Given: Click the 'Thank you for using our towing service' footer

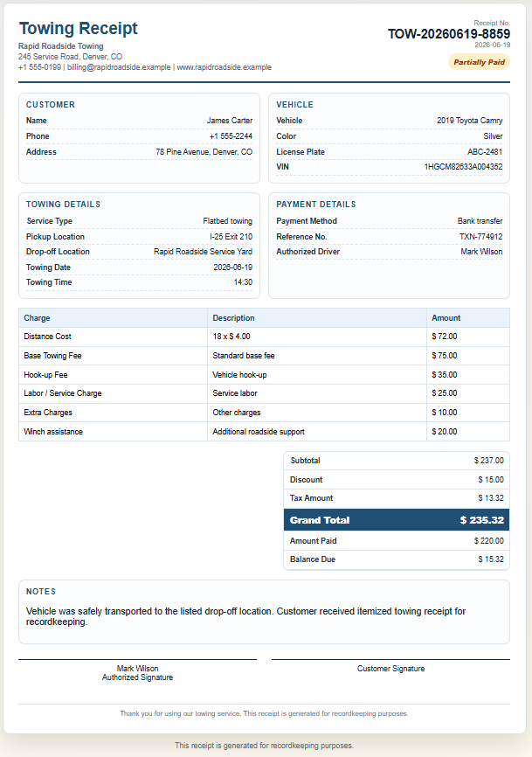Looking at the screenshot, I should click(x=264, y=713).
